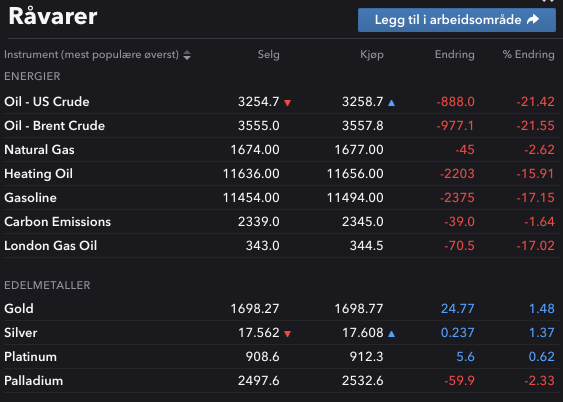The height and width of the screenshot is (402, 563).
Task: Toggle sort arrows beside Instrument column header
Action: [187, 55]
